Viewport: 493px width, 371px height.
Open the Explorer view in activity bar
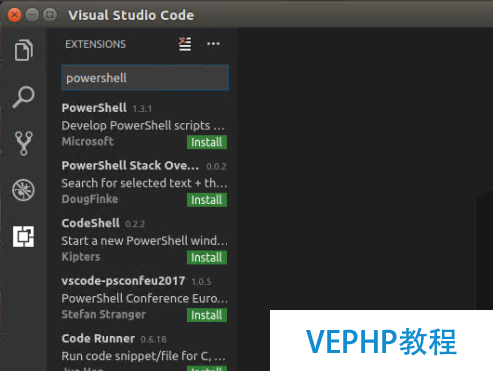point(23,50)
